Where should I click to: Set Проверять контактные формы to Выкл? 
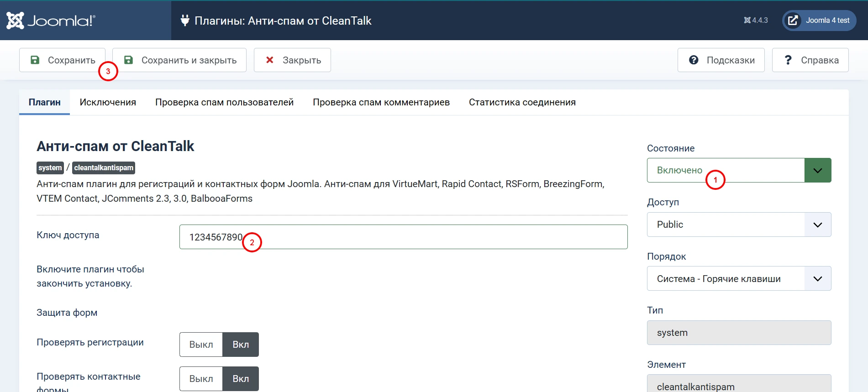[x=201, y=379]
